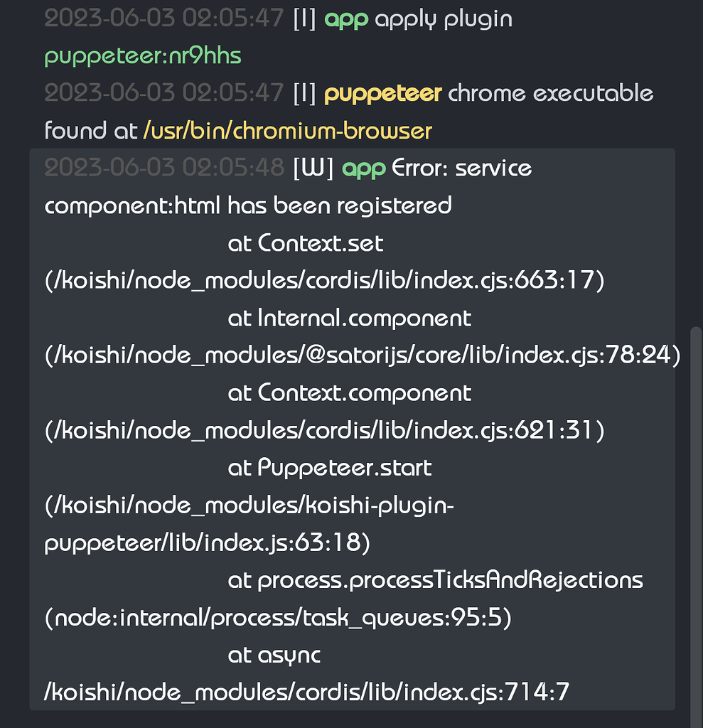Click the 'at process.processTicksAndRejections' stack frame

click(435, 580)
